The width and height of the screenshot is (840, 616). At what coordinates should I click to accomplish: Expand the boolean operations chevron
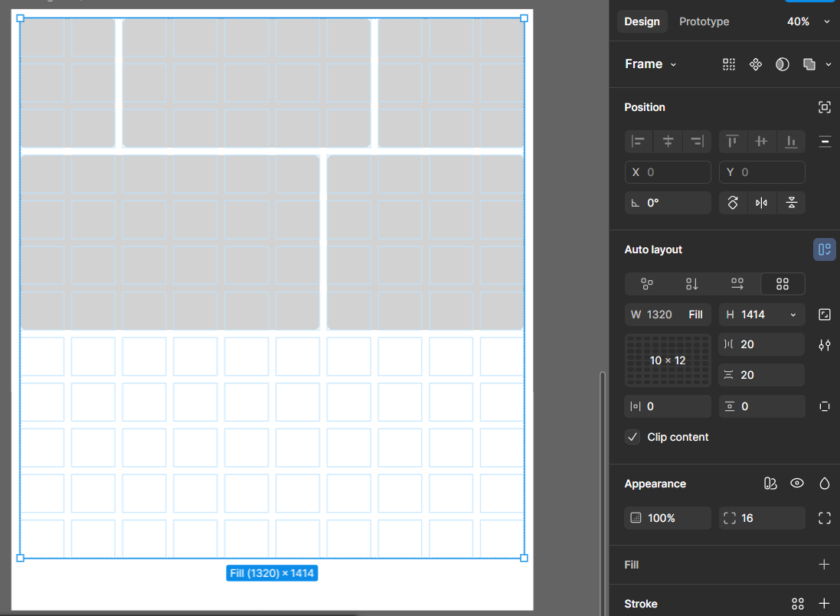coord(829,65)
